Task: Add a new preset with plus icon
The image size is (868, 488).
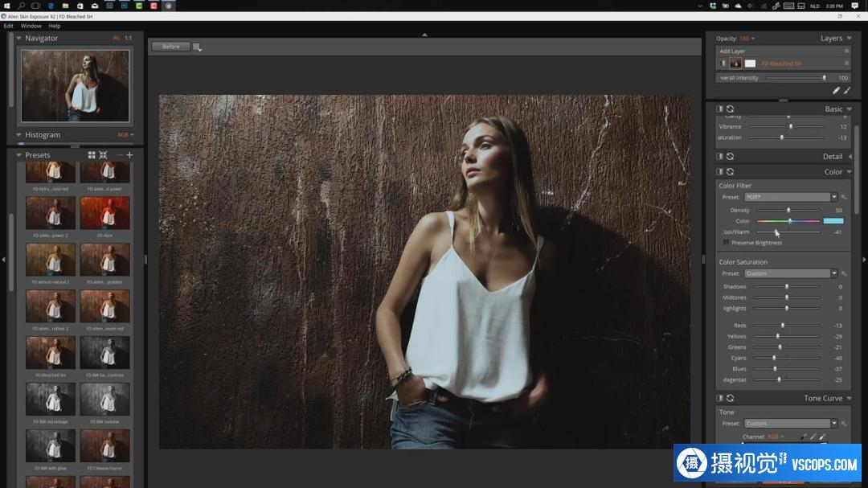Action: tap(129, 155)
